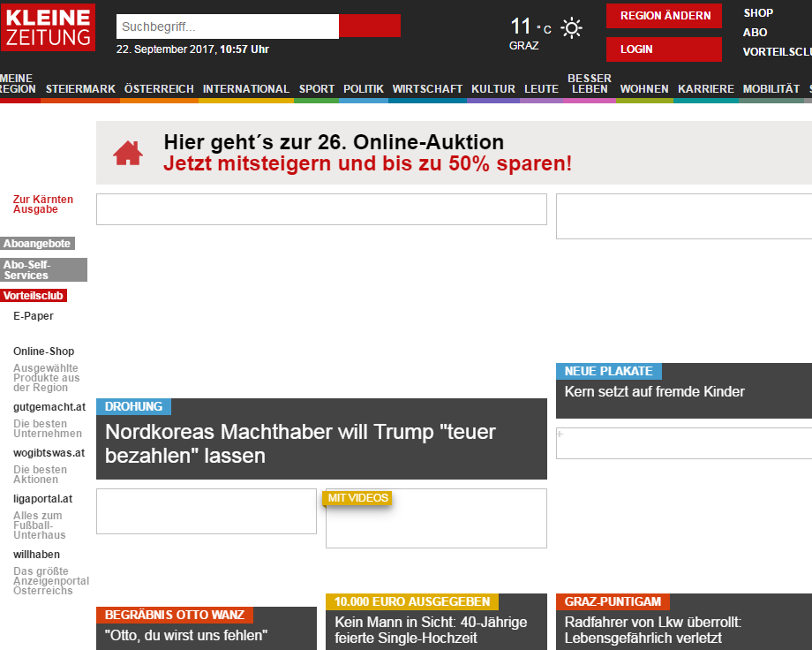Screen dimensions: 812x650
Task: Open the Kern setzt auf fremde Kinder article
Action: (x=654, y=391)
